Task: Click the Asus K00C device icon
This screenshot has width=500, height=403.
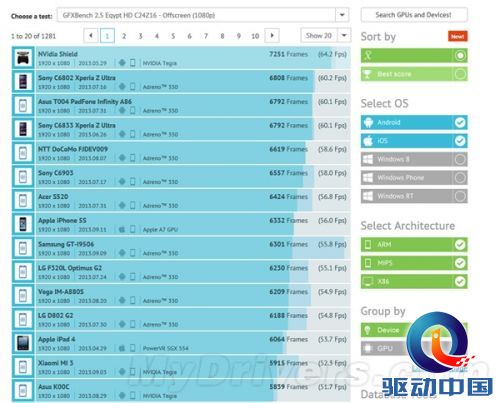Action: [x=23, y=391]
